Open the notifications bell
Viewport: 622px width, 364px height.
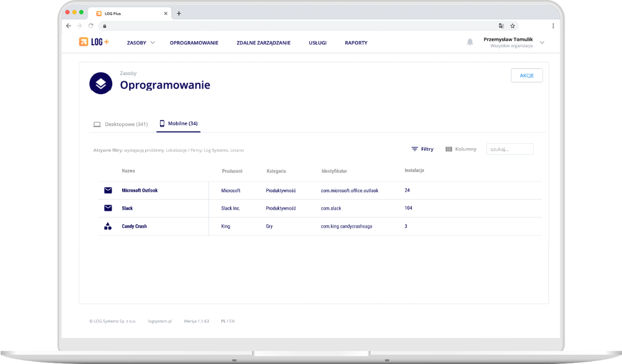470,42
